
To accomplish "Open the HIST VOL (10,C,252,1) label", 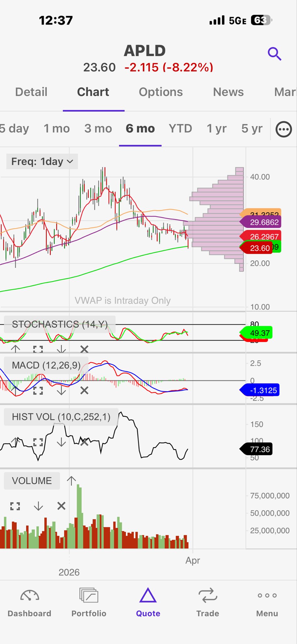I will (61, 417).
